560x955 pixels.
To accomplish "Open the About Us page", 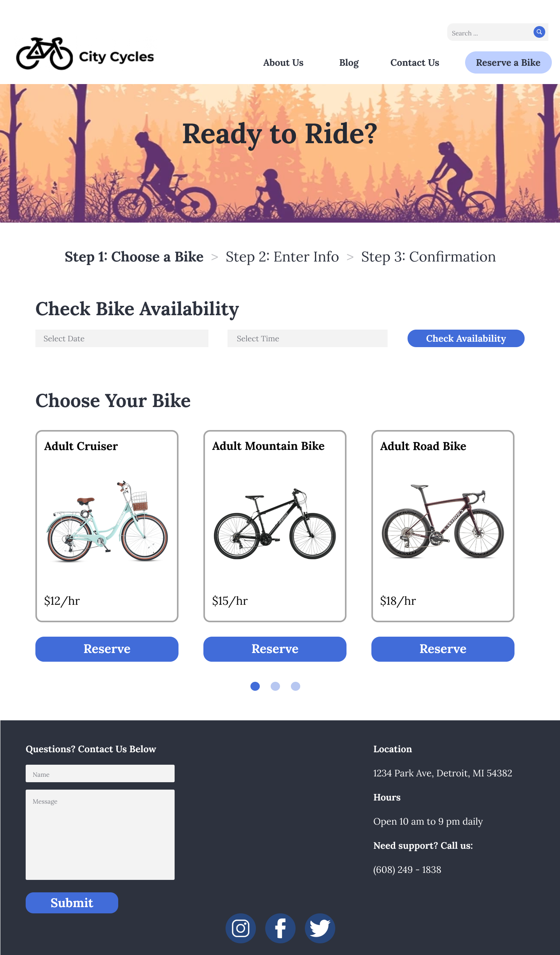I will pos(283,63).
